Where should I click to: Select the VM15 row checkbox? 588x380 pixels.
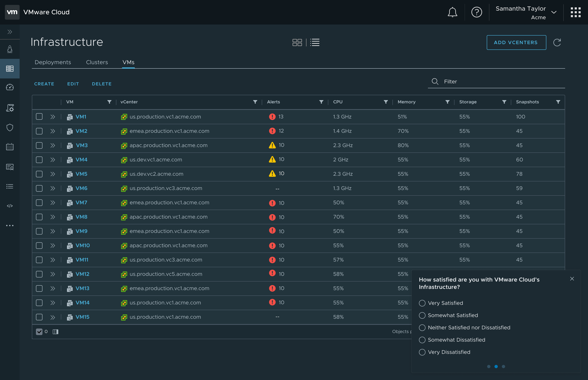point(39,317)
